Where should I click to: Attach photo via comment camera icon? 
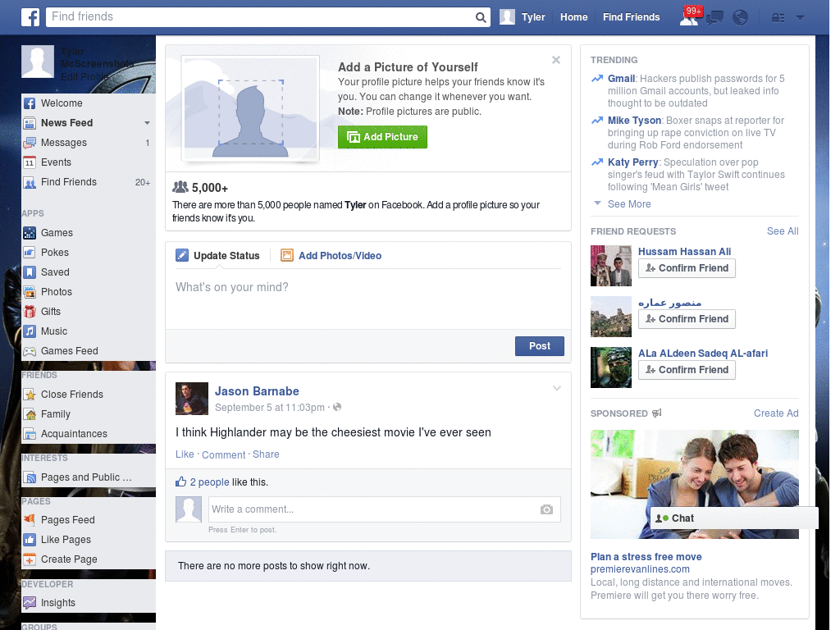click(x=546, y=509)
